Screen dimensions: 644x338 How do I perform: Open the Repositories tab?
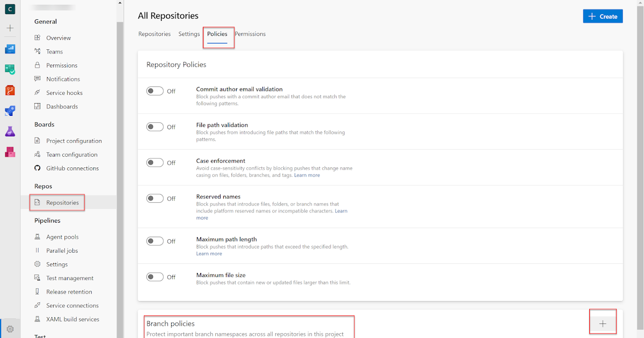pyautogui.click(x=155, y=33)
